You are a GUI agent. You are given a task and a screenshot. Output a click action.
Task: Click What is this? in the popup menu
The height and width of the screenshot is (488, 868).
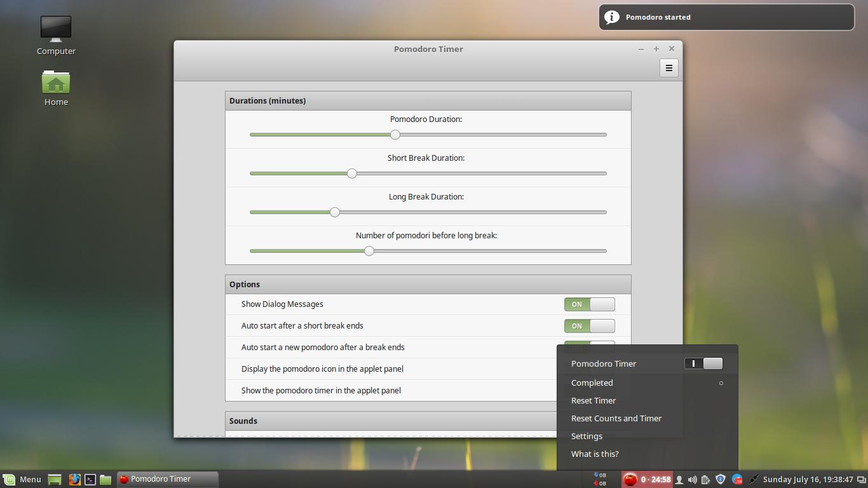595,454
